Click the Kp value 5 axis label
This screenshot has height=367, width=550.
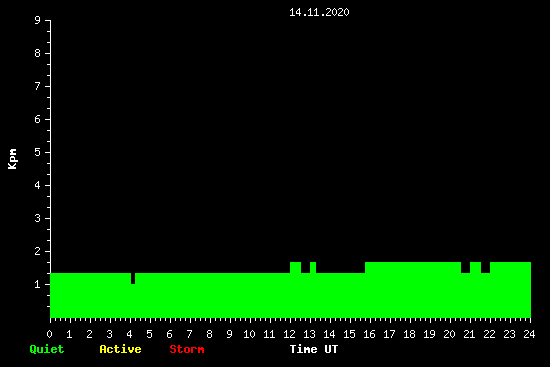click(x=38, y=152)
